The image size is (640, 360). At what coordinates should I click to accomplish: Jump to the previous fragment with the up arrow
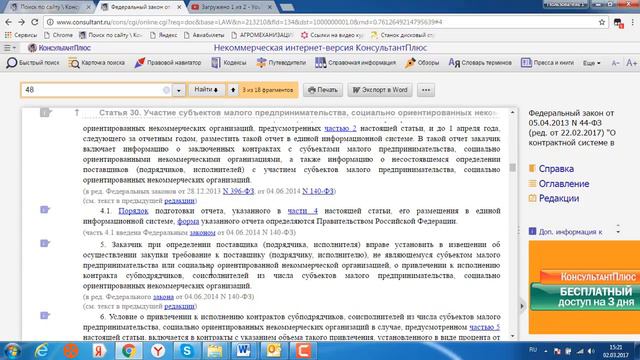click(x=233, y=90)
